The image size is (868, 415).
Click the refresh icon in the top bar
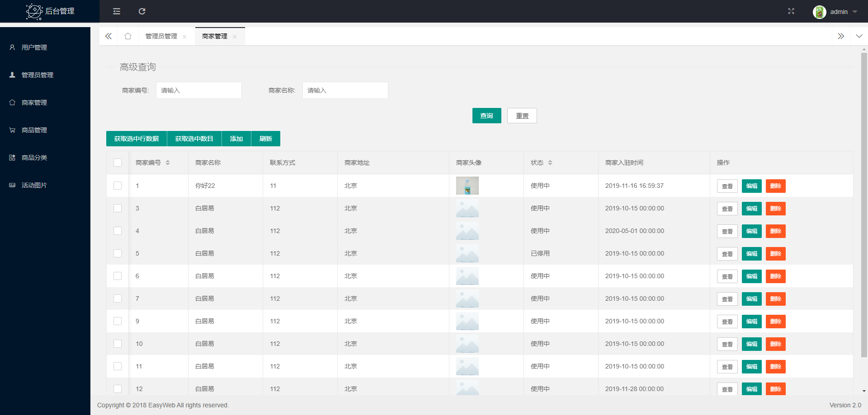click(142, 11)
